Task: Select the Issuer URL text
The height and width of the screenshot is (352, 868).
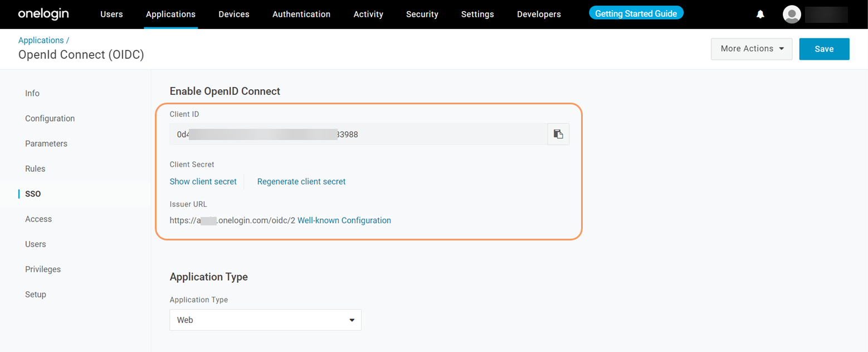Action: tap(232, 220)
